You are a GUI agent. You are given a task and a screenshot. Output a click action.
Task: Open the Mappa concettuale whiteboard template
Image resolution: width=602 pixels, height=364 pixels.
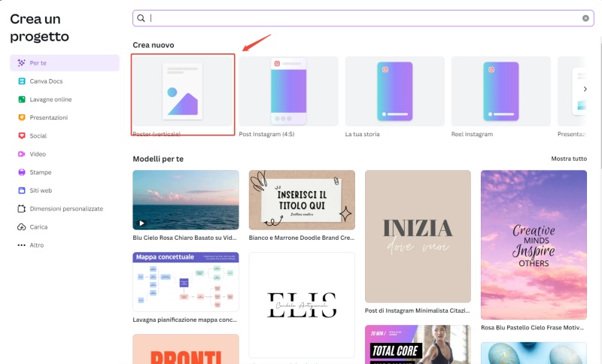point(185,282)
